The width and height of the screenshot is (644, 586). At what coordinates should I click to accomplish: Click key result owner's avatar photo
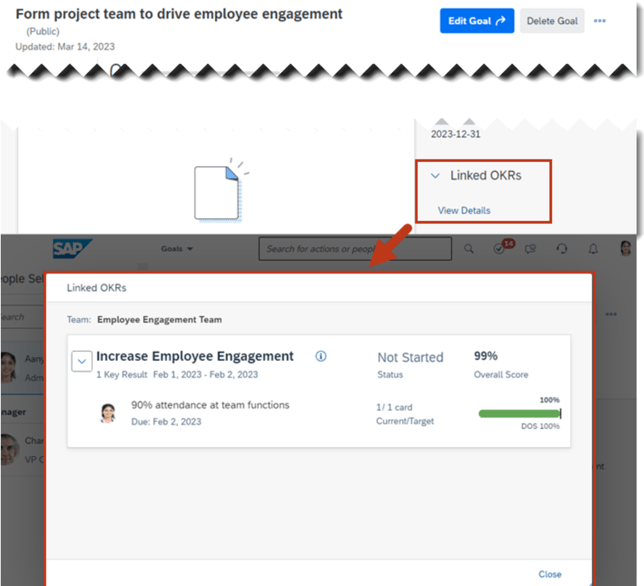pos(108,413)
